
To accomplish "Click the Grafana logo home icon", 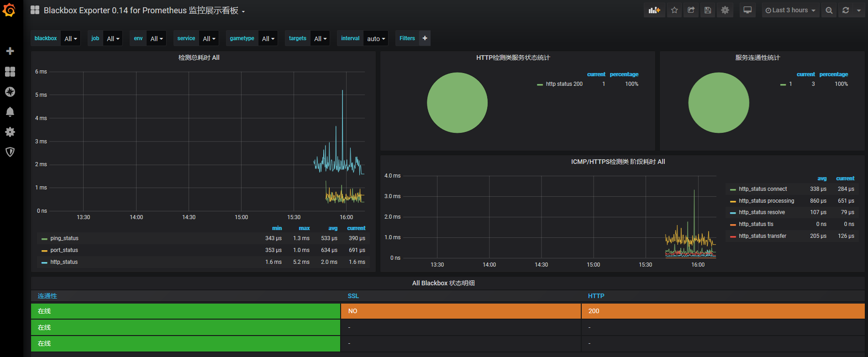I will [x=9, y=10].
